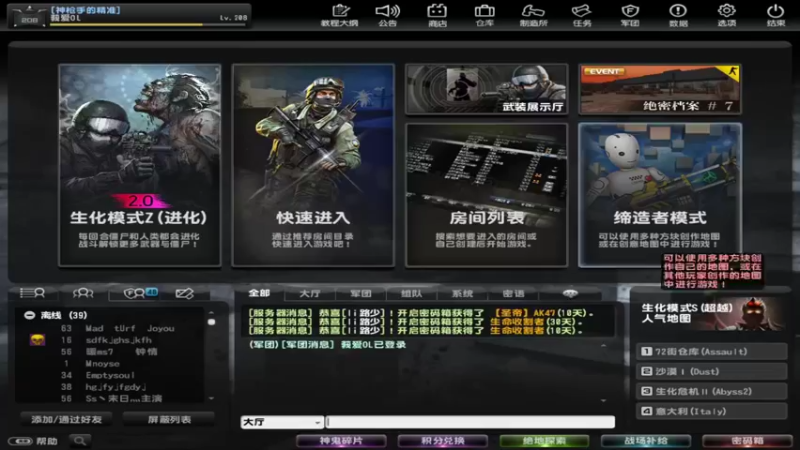The width and height of the screenshot is (800, 450).
Task: Select the 系统 chat tab
Action: 462,293
